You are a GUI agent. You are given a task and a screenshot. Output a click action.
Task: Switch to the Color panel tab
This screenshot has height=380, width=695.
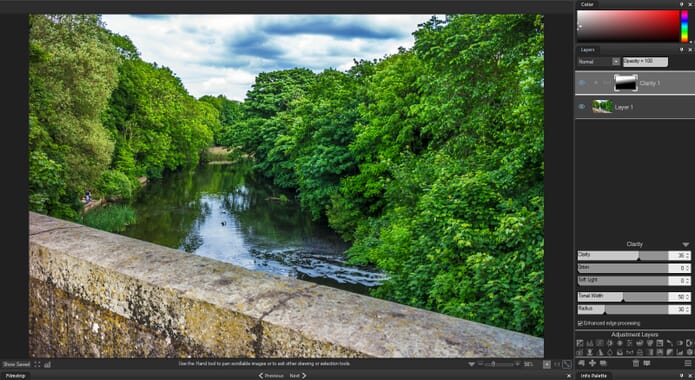click(x=587, y=4)
